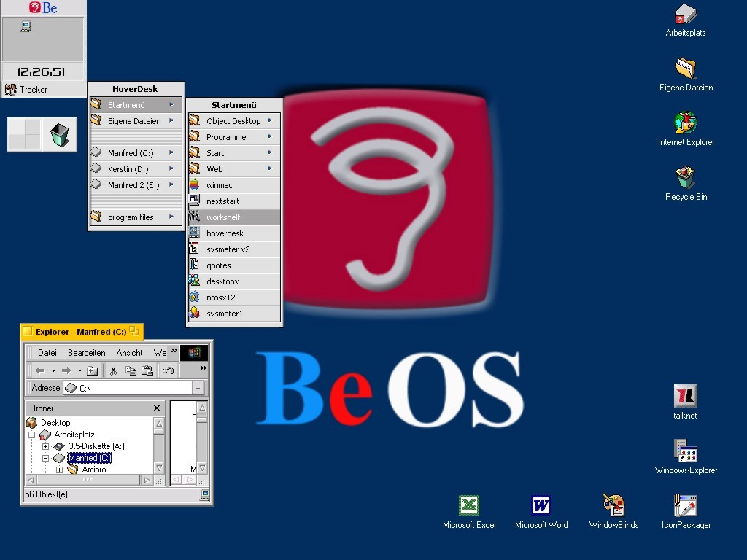Close the Ordner folder pane
Screen dimensions: 747x560
(157, 408)
